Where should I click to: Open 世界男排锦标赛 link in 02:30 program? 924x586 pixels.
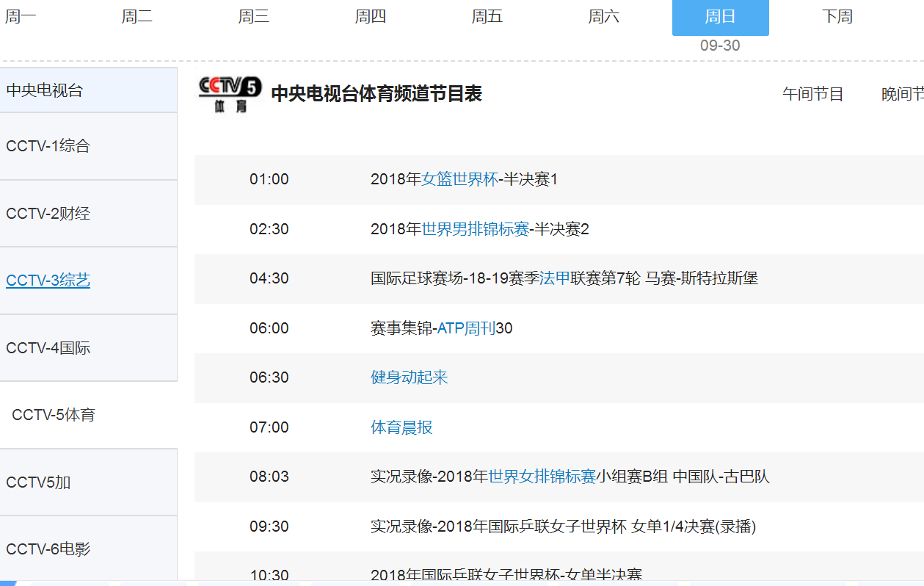point(476,229)
